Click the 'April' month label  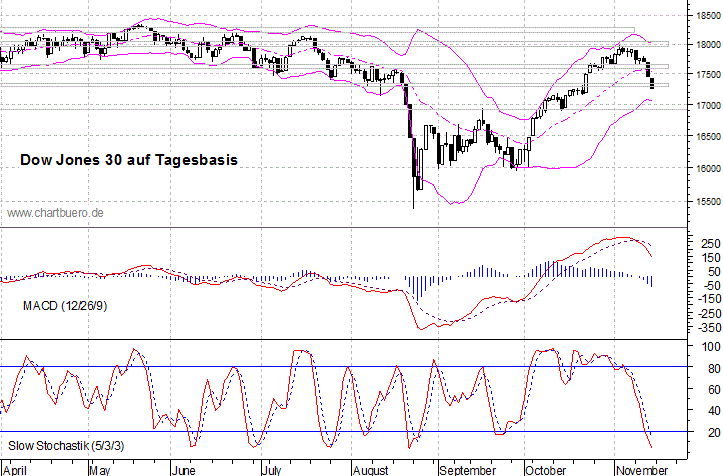coord(15,470)
